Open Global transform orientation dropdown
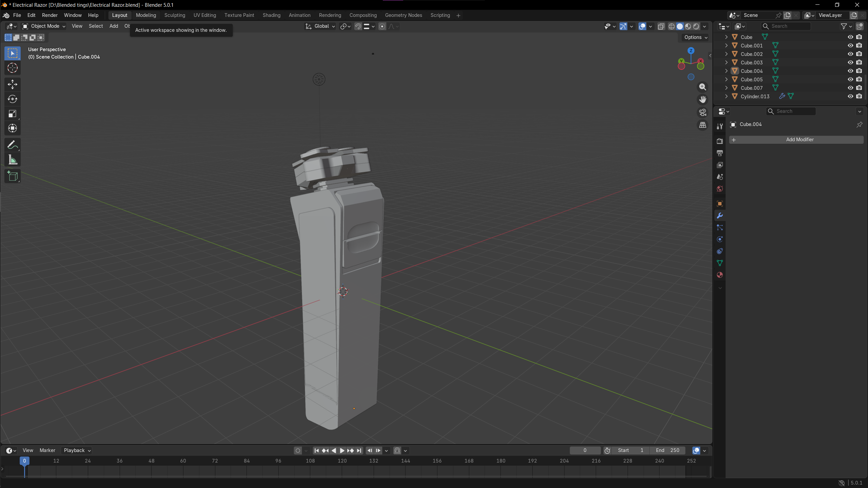The height and width of the screenshot is (488, 868). point(320,26)
